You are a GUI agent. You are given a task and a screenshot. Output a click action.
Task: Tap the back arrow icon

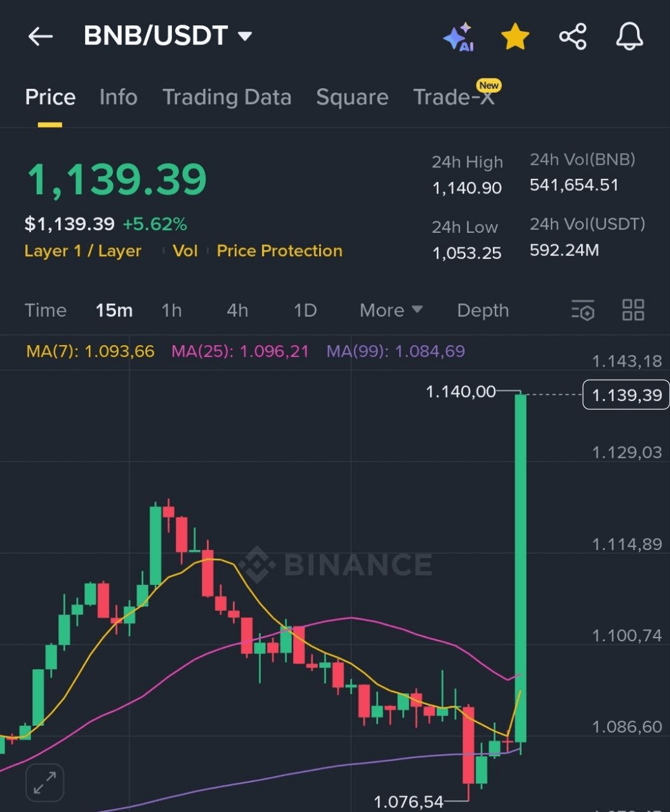point(40,37)
